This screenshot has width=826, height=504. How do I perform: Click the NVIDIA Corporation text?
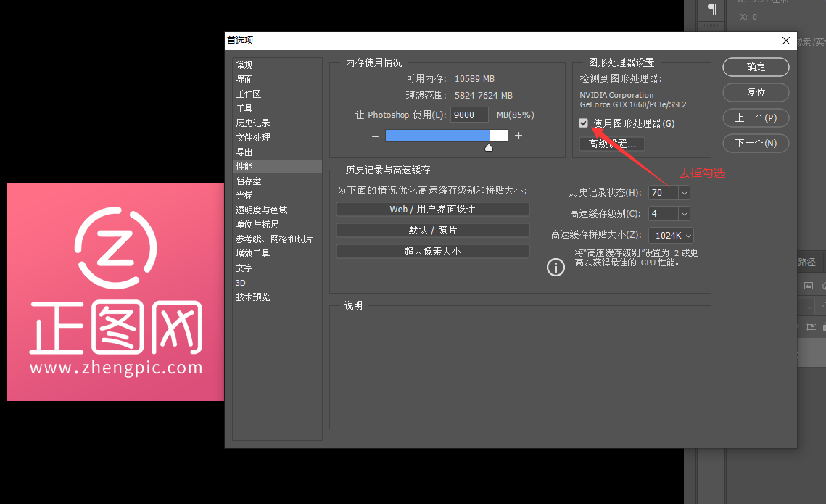(616, 95)
